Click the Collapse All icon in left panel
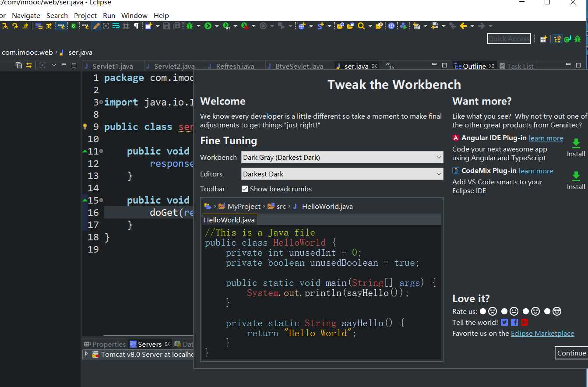Viewport: 588px width, 387px height. pos(18,65)
